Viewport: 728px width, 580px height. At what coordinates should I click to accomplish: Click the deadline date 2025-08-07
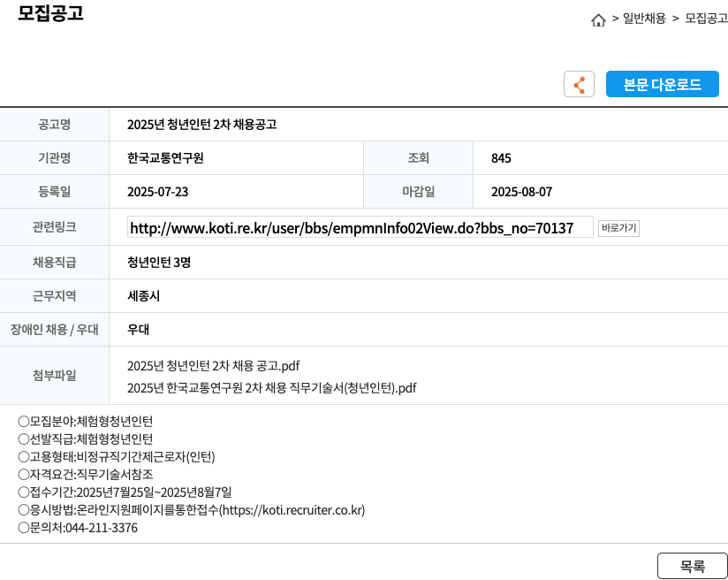pos(522,192)
